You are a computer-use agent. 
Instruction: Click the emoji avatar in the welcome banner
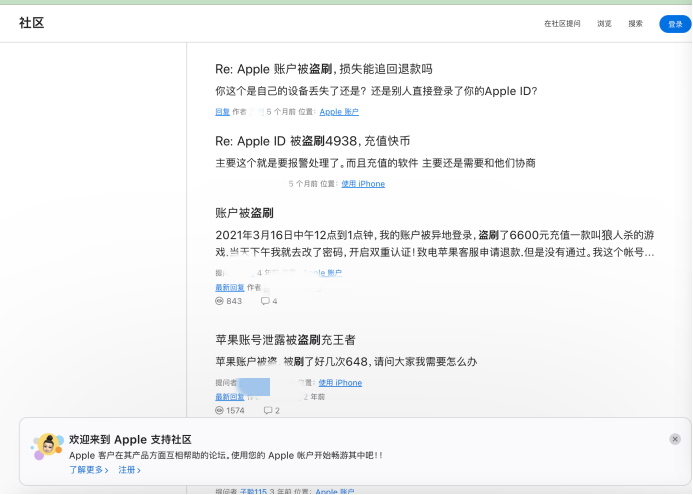47,448
